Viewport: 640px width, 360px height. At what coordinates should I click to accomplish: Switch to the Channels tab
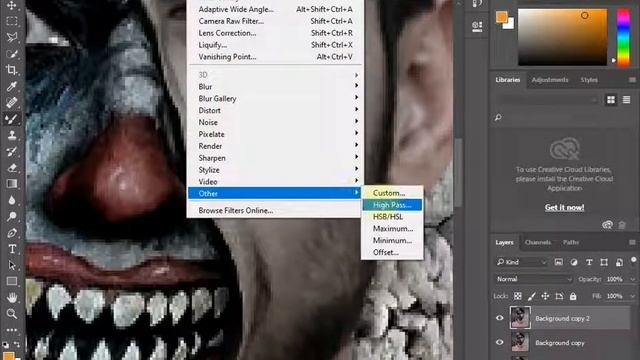pos(538,242)
